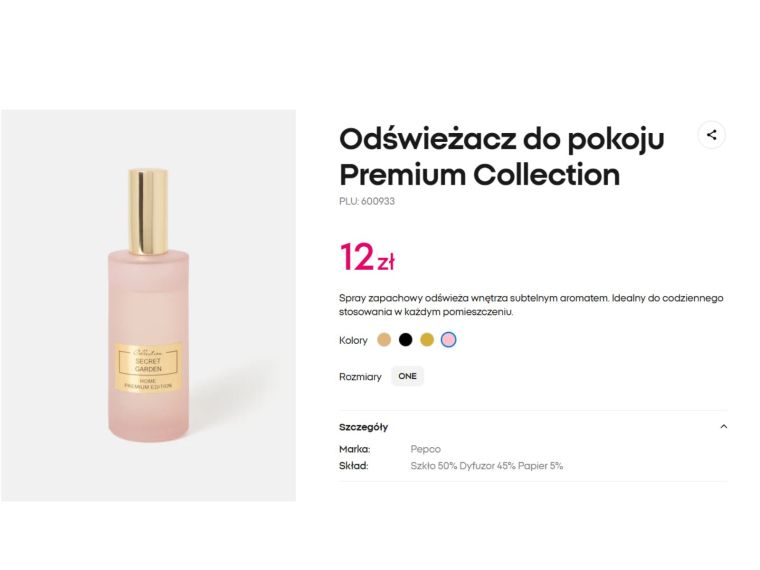Click the Szczegóły section header
The width and height of the screenshot is (760, 570).
(x=364, y=427)
